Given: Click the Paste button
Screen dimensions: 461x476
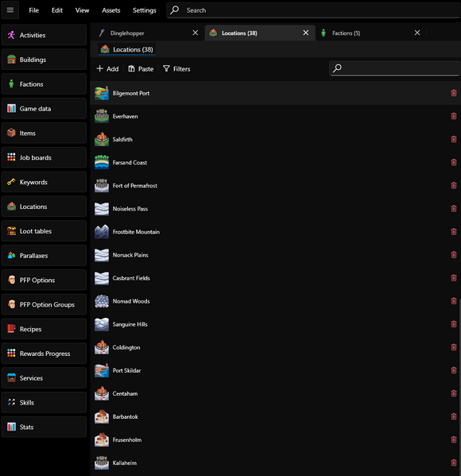Looking at the screenshot, I should coord(141,69).
